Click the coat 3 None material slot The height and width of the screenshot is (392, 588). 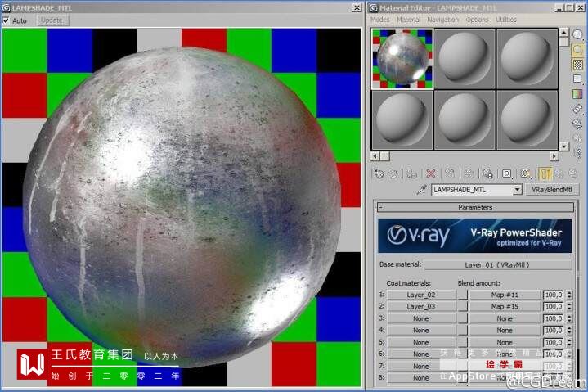tap(420, 318)
